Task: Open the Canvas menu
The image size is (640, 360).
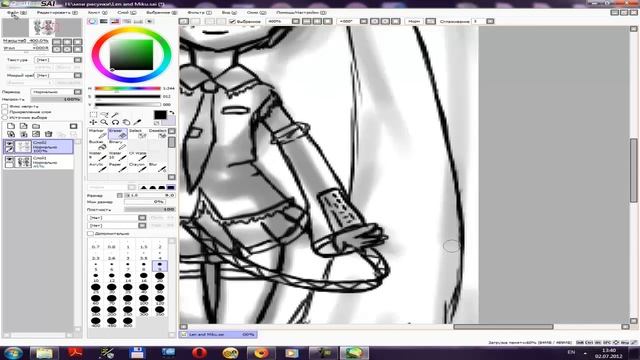Action: (x=97, y=13)
